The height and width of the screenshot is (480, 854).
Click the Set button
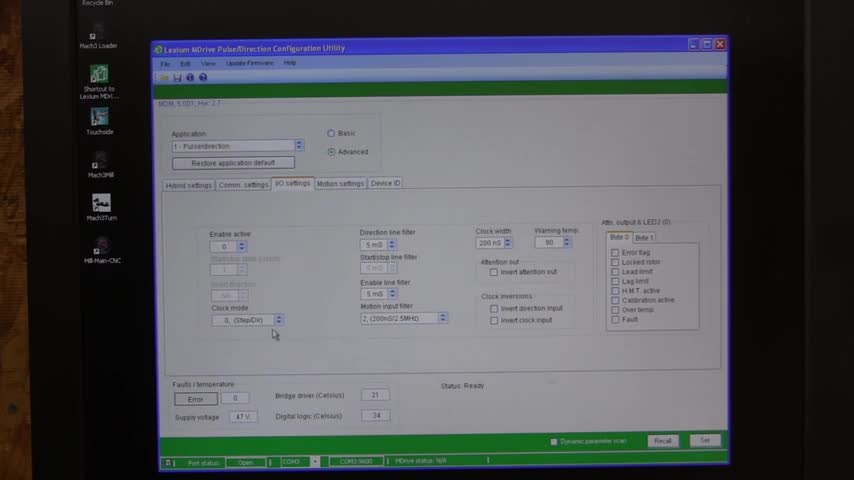pos(705,440)
